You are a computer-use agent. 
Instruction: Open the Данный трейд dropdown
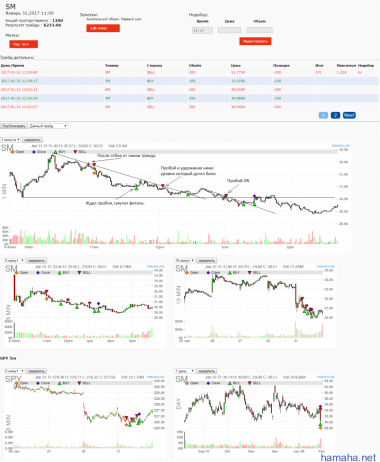tap(48, 126)
